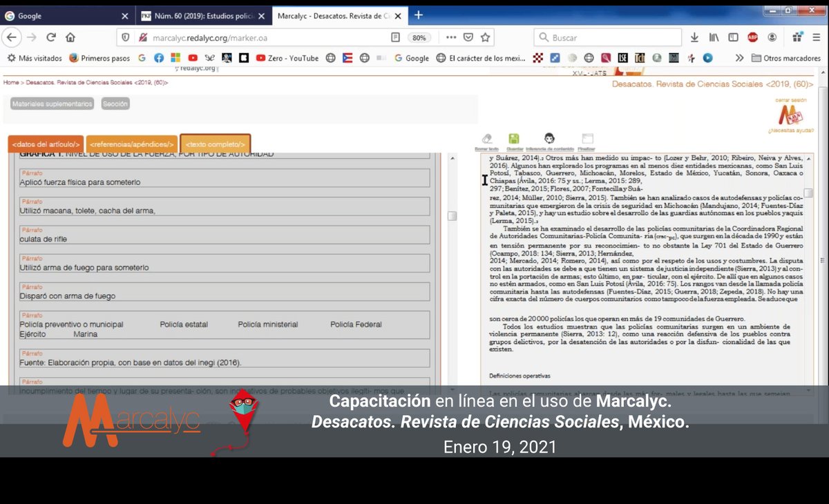Click the Borrar texto eraser icon
This screenshot has height=504, width=829.
pos(486,139)
